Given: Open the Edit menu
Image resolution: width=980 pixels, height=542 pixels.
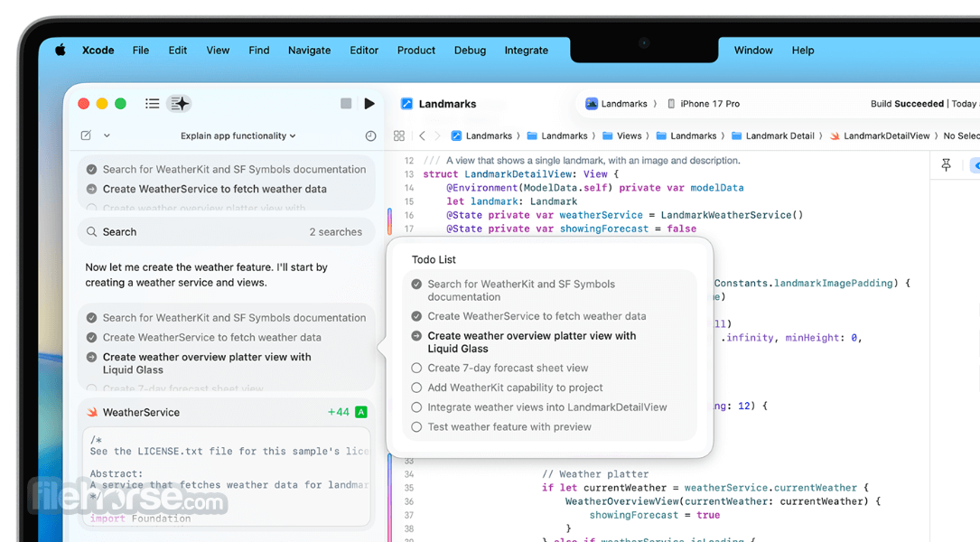Looking at the screenshot, I should pyautogui.click(x=178, y=50).
